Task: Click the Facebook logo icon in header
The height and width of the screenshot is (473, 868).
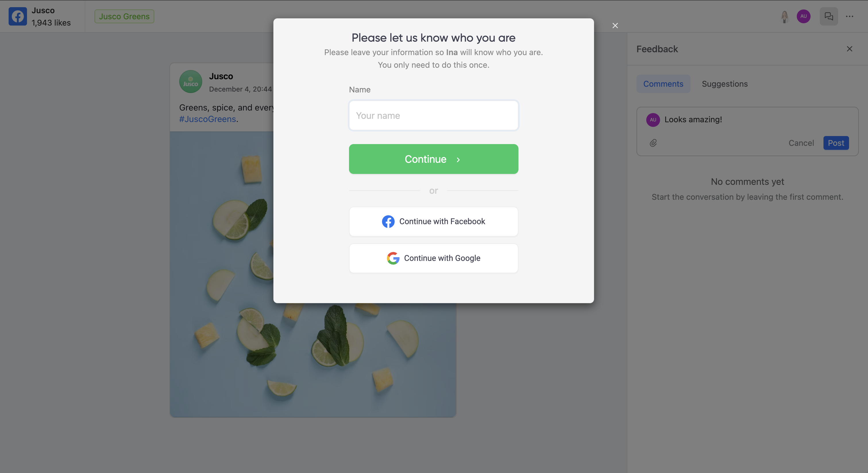Action: point(18,16)
